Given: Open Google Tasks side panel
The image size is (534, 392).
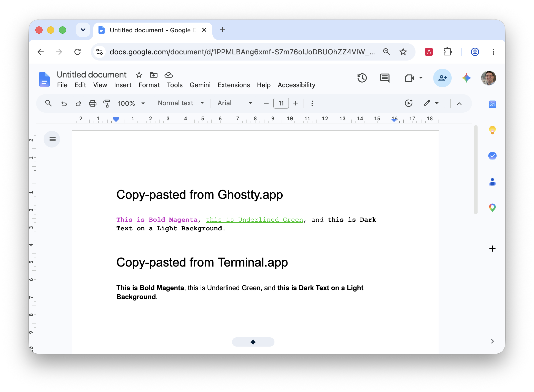Looking at the screenshot, I should (492, 156).
